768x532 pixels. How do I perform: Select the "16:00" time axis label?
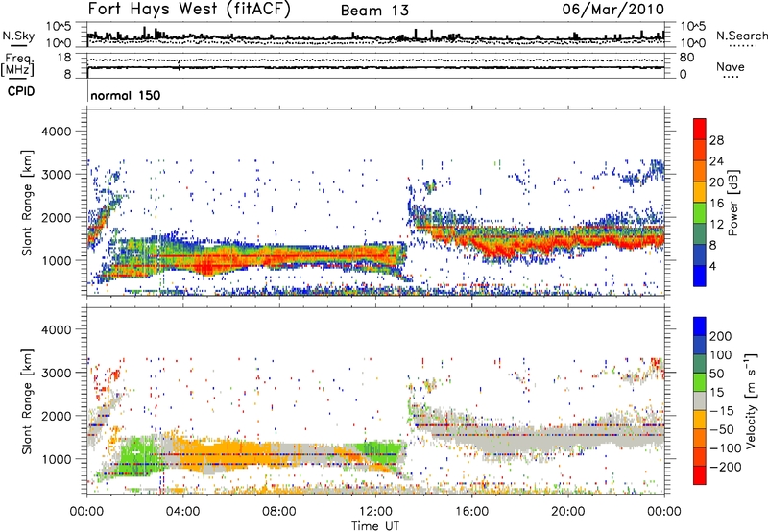coord(471,512)
